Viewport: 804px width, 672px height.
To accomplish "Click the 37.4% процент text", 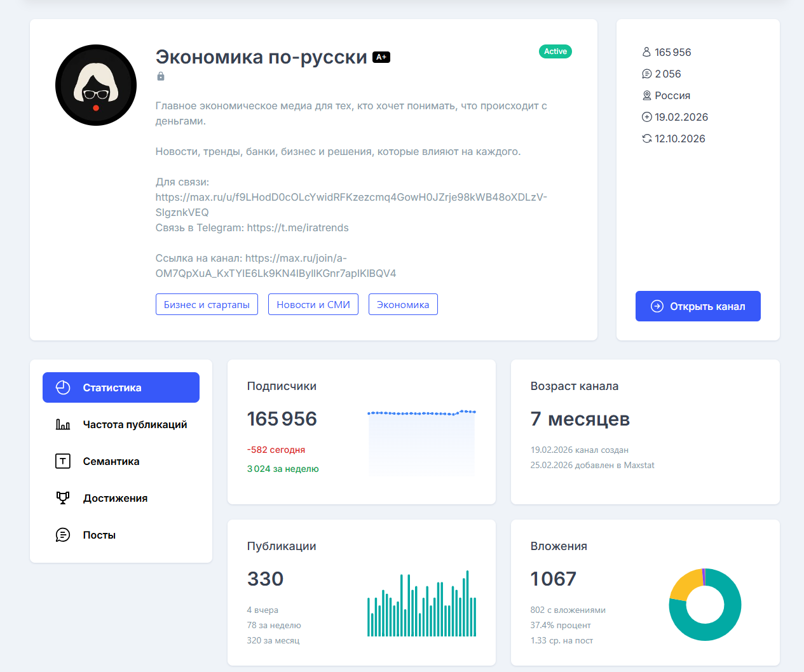I will tap(561, 625).
